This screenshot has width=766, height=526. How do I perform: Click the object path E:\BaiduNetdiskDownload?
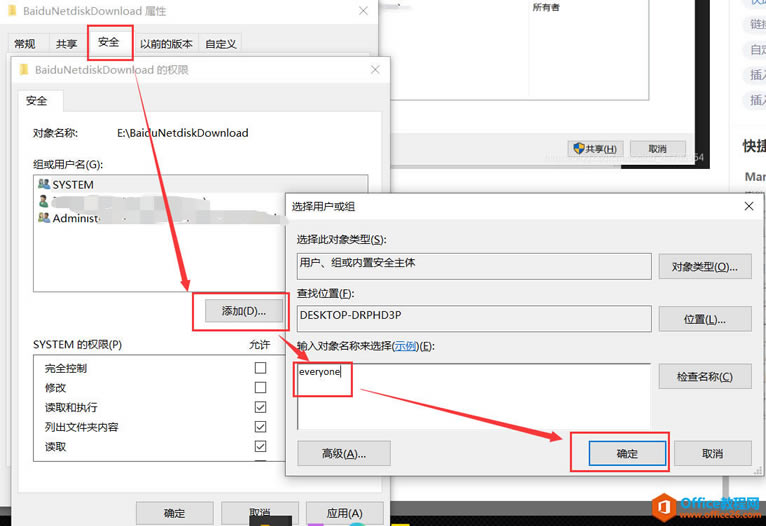pyautogui.click(x=183, y=133)
